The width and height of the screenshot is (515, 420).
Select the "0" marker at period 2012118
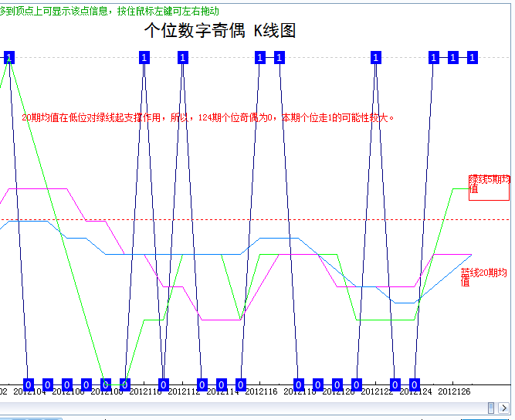[x=298, y=384]
